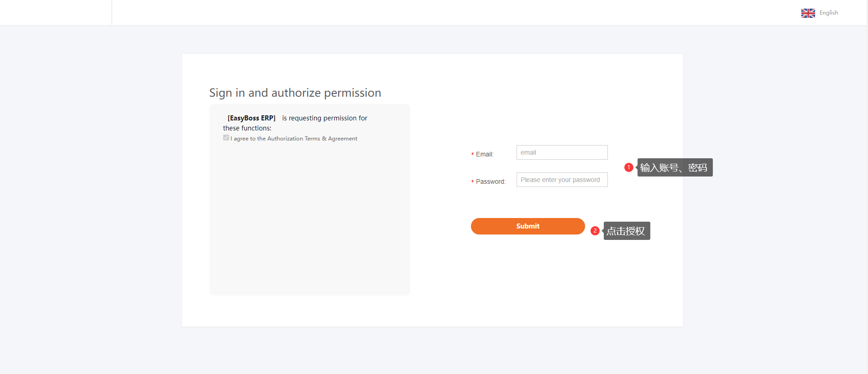
Task: Click the Email field label
Action: pos(484,155)
